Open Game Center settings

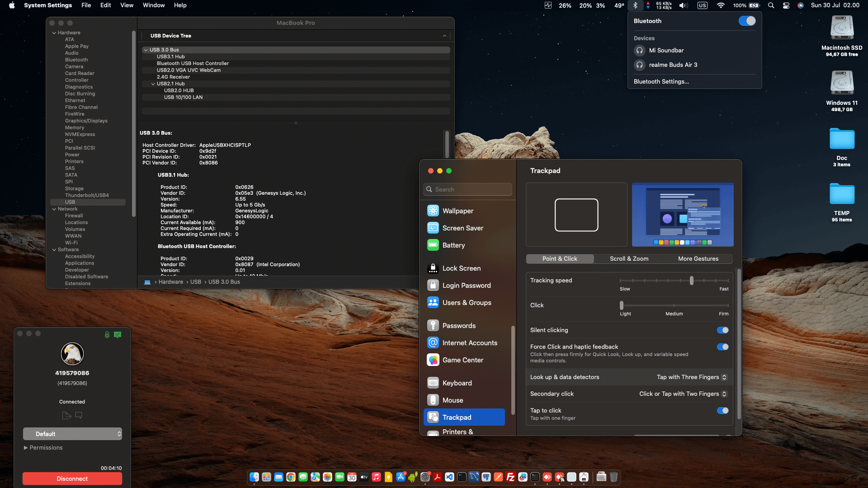[x=464, y=360]
